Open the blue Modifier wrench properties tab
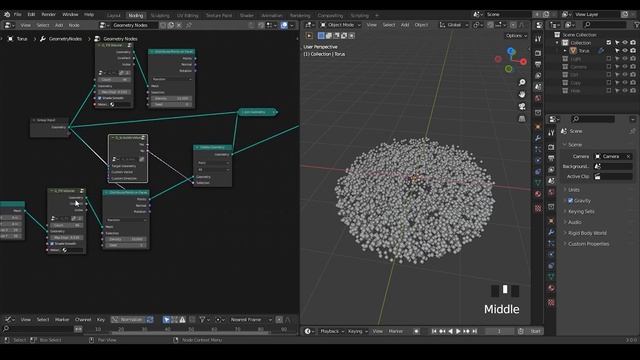 (x=551, y=232)
